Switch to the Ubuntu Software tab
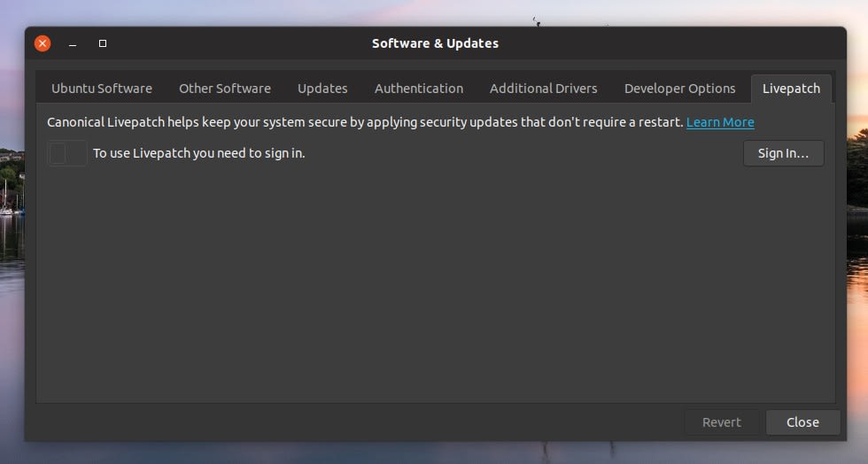 coord(102,89)
